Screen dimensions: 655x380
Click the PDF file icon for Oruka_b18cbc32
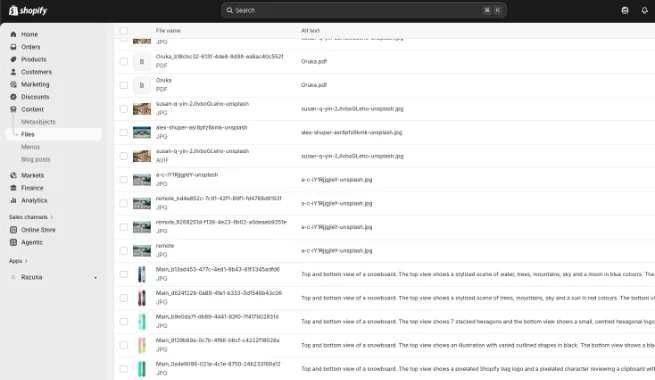click(142, 61)
